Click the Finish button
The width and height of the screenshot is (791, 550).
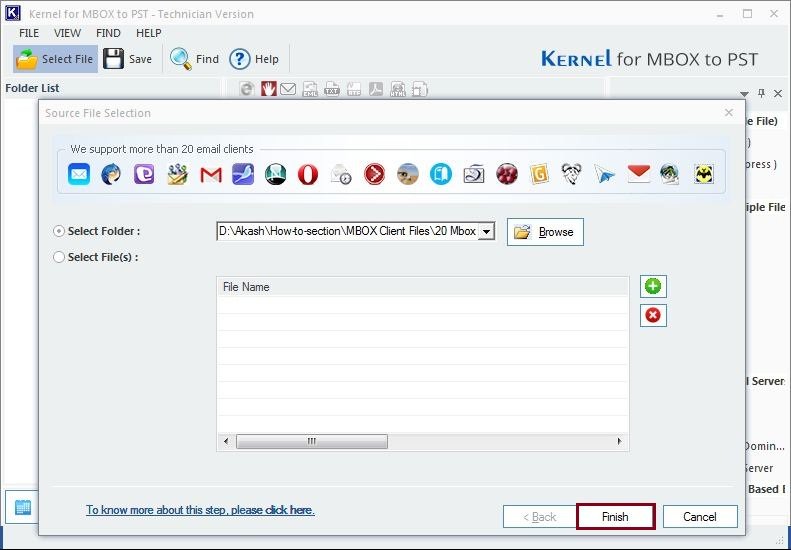pyautogui.click(x=615, y=517)
